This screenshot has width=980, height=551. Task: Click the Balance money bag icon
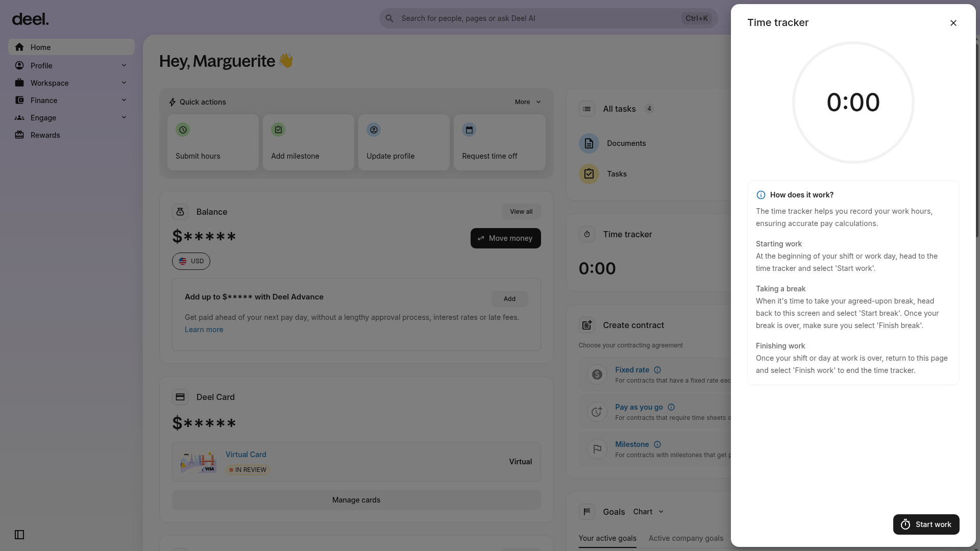pyautogui.click(x=180, y=212)
